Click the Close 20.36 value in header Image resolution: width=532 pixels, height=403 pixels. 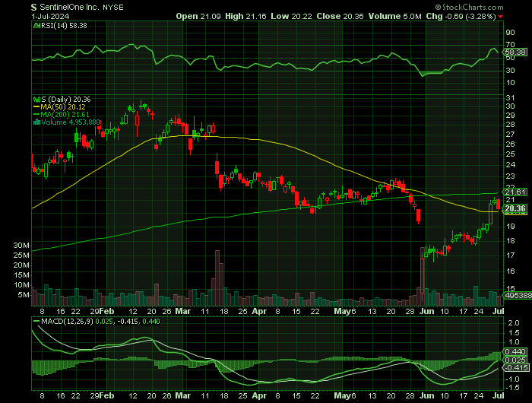[340, 16]
